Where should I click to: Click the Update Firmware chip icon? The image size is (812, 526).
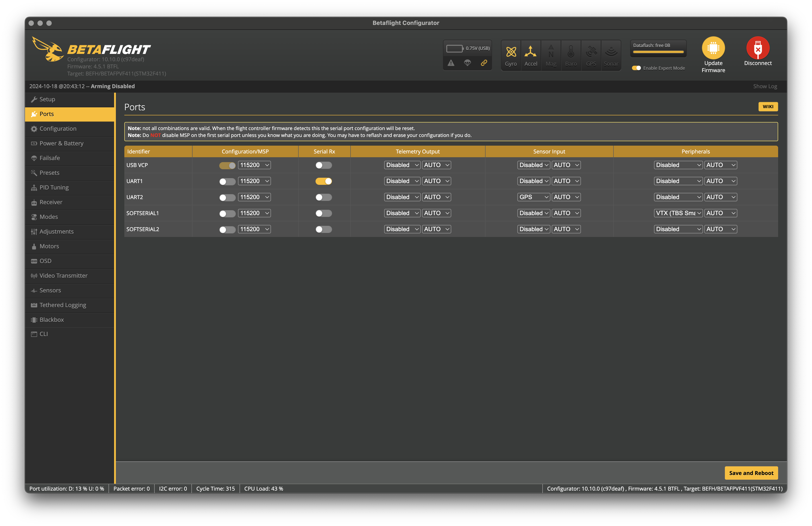click(713, 48)
